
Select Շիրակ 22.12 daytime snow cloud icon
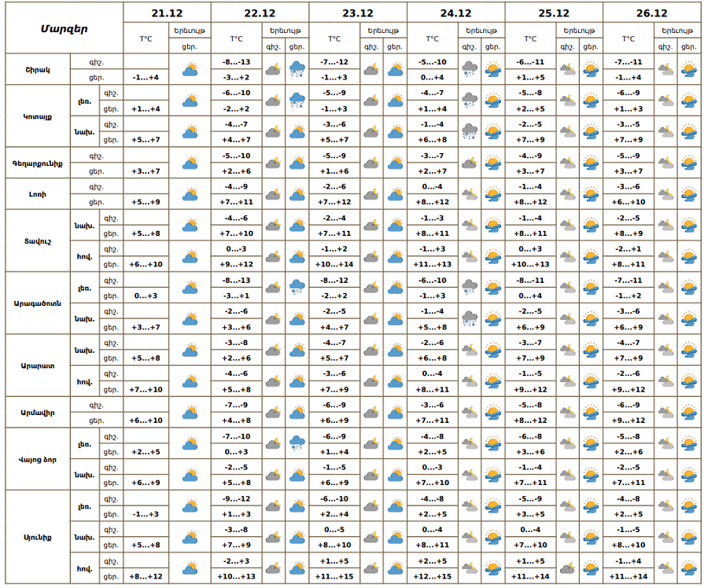pyautogui.click(x=297, y=69)
